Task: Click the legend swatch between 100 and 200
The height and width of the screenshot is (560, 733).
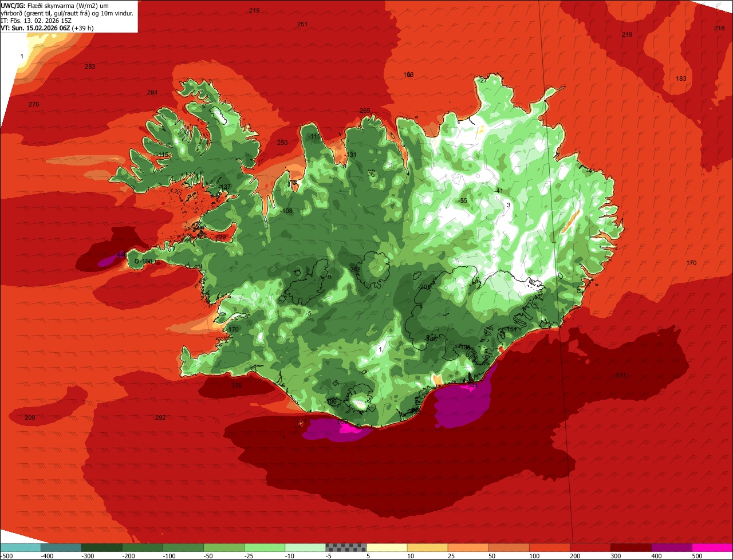Action: (x=549, y=547)
